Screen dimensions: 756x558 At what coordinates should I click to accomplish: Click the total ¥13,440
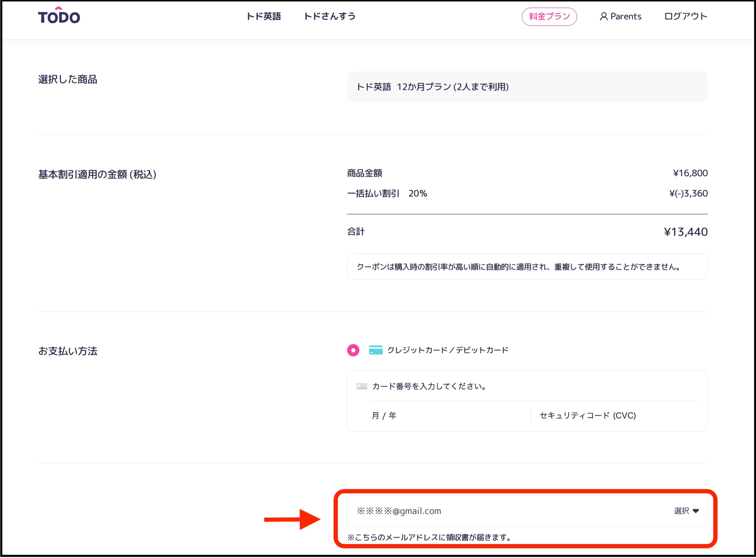(x=686, y=232)
